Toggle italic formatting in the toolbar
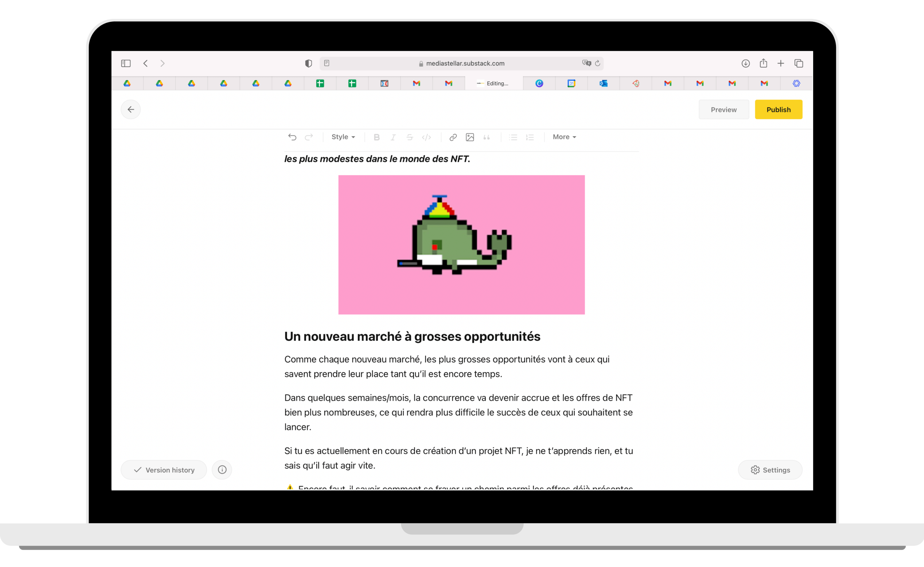The width and height of the screenshot is (924, 567). [393, 137]
